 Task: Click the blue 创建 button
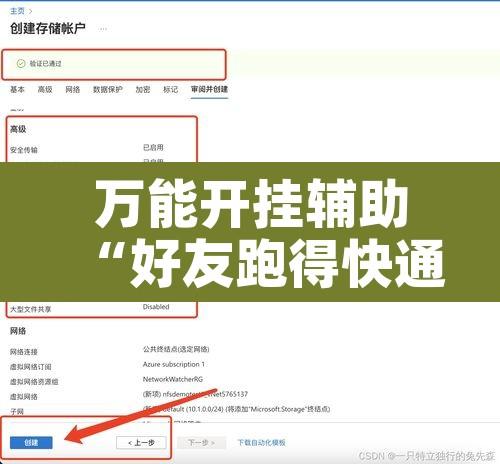click(x=31, y=443)
